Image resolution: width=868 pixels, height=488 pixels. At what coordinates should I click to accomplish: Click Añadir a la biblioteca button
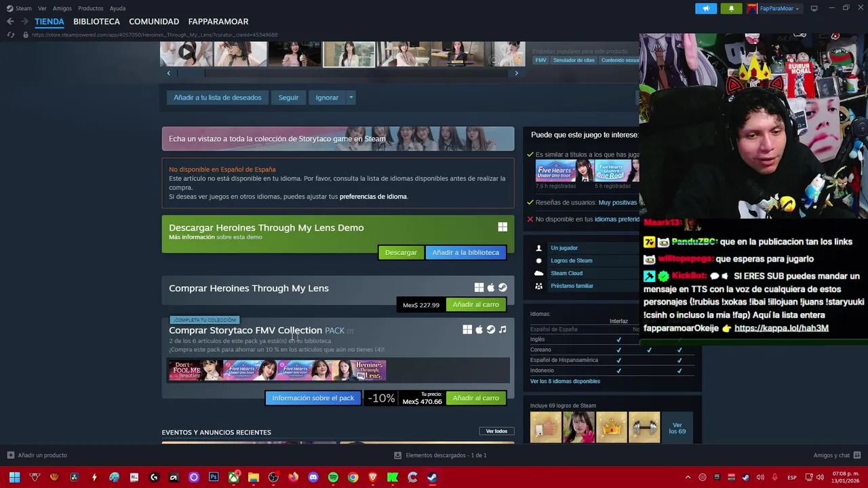pyautogui.click(x=465, y=253)
